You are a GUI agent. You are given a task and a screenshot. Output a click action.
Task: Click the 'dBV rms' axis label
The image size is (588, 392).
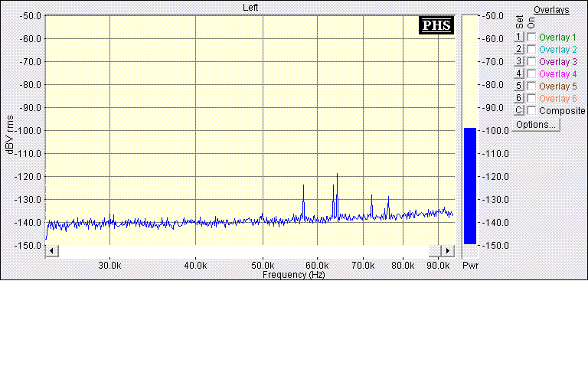(10, 135)
